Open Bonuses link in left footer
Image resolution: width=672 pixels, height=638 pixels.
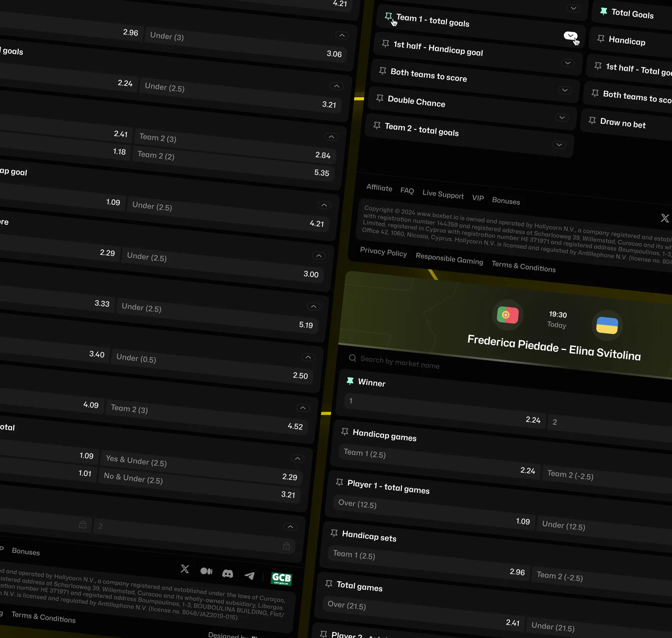(x=26, y=551)
